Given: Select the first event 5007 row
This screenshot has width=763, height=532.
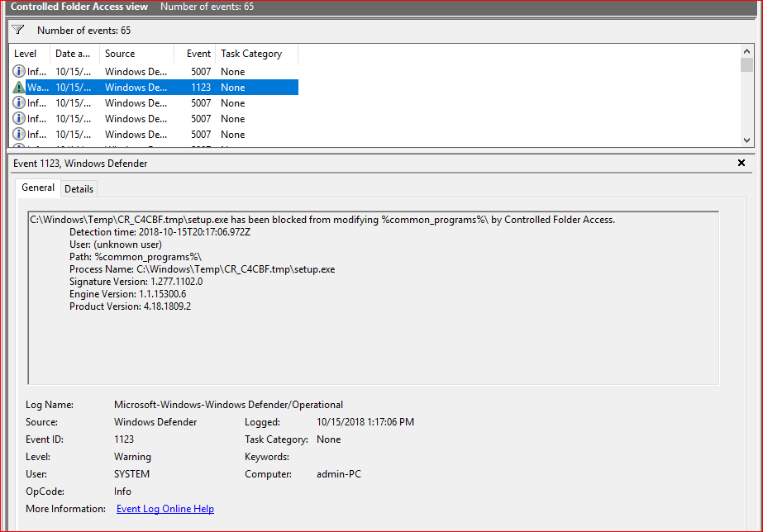Looking at the screenshot, I should pyautogui.click(x=154, y=72).
